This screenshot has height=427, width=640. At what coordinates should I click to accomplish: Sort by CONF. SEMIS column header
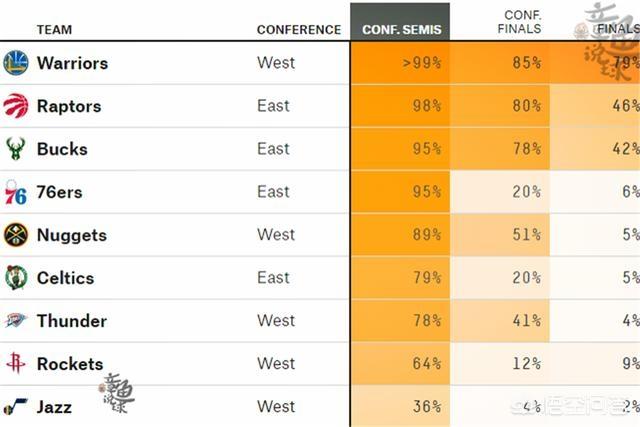click(400, 29)
